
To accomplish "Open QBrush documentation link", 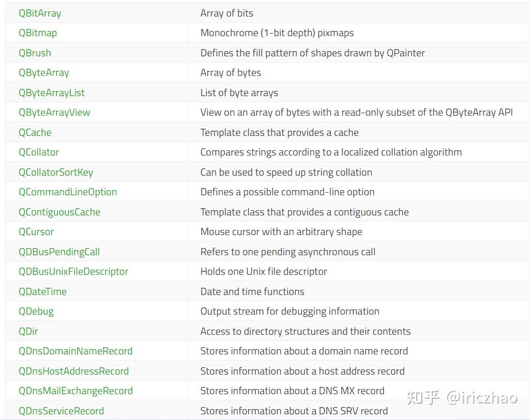I will (x=35, y=53).
